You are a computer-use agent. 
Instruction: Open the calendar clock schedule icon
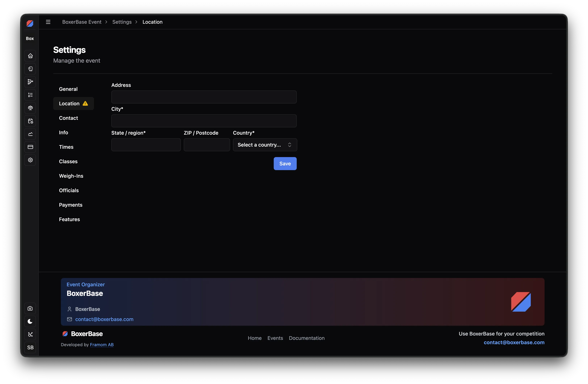click(30, 121)
